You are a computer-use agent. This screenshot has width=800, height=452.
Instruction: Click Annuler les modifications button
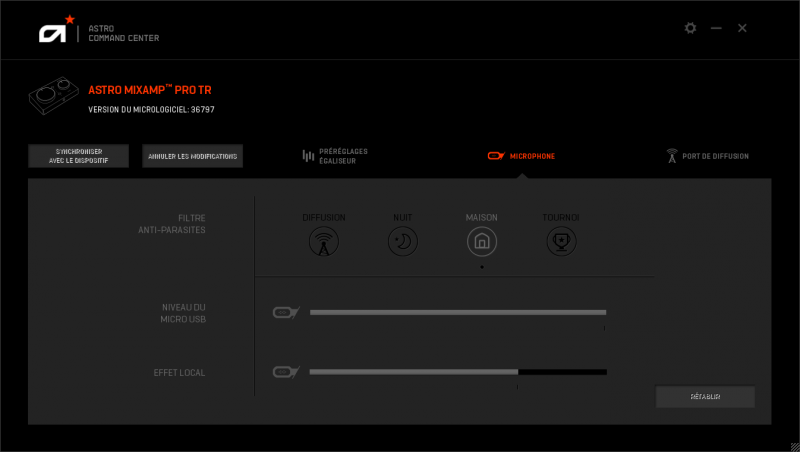tap(192, 156)
